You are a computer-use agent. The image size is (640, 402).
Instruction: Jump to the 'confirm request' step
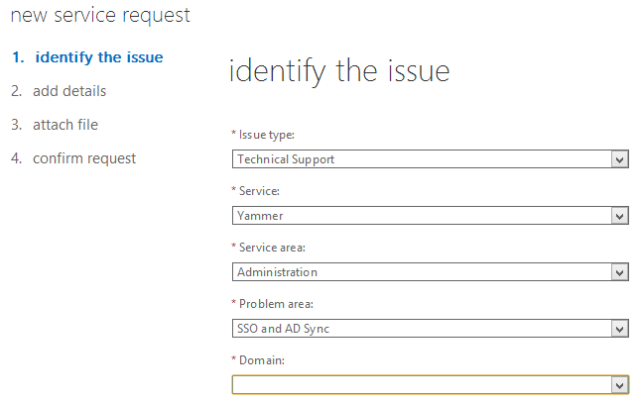pos(84,158)
